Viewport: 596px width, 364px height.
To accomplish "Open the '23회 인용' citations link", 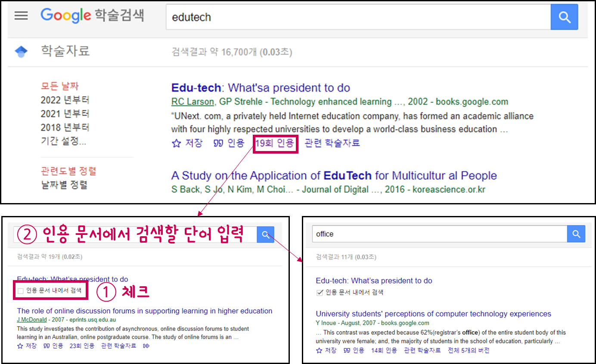I will [82, 346].
